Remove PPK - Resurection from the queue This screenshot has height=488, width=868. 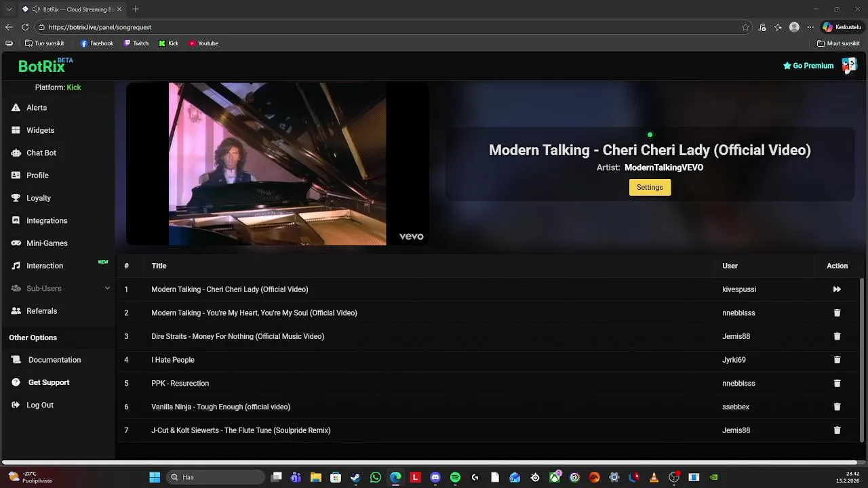837,384
